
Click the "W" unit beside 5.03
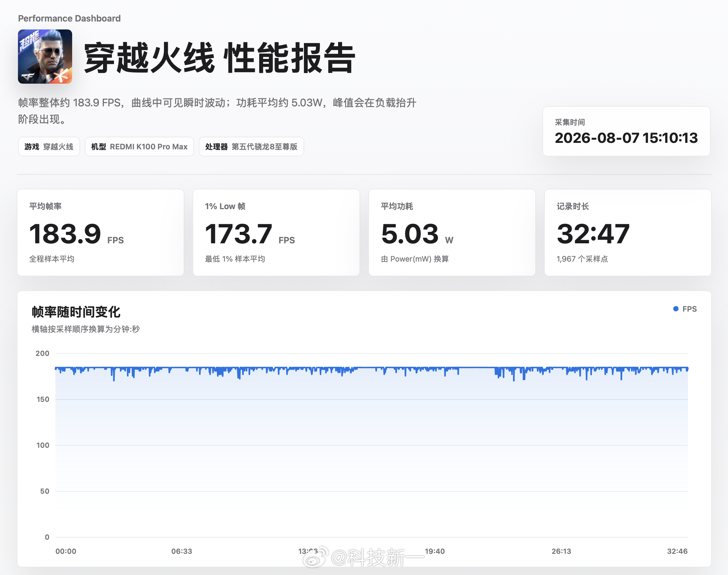449,240
